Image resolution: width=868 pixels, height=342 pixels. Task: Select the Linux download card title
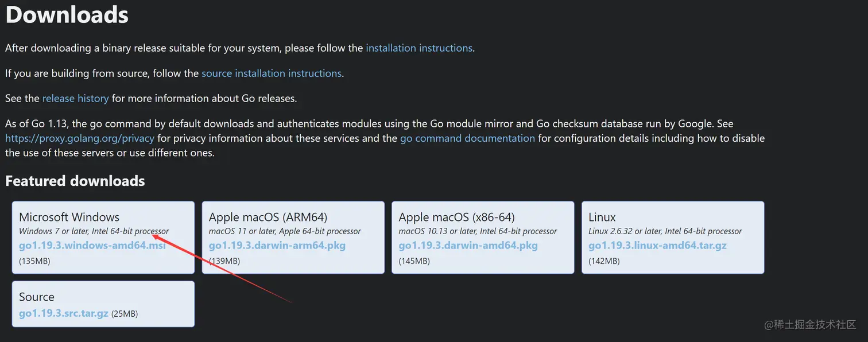click(x=602, y=217)
